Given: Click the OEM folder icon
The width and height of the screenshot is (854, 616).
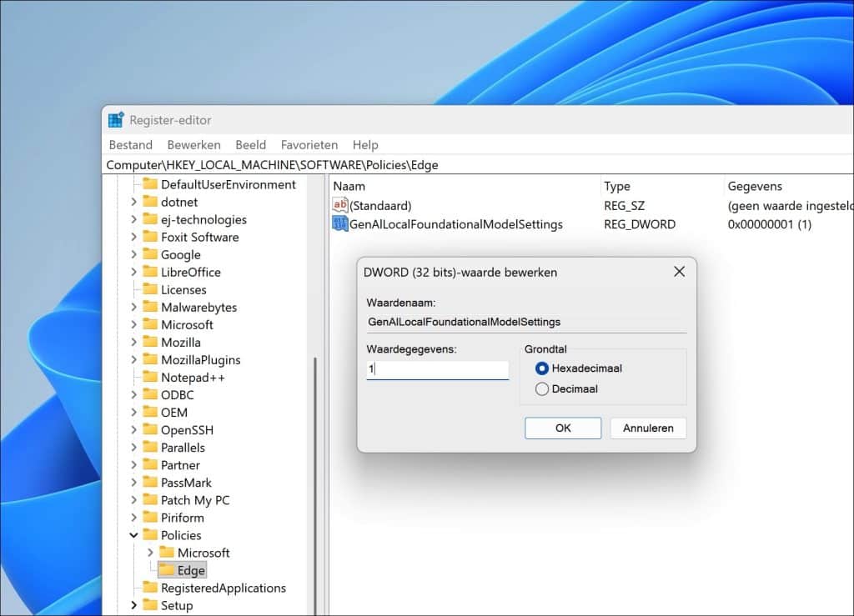Looking at the screenshot, I should coord(150,412).
